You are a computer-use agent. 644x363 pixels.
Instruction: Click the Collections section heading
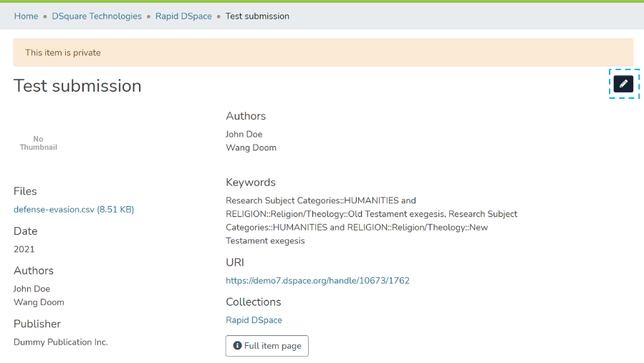coord(253,302)
